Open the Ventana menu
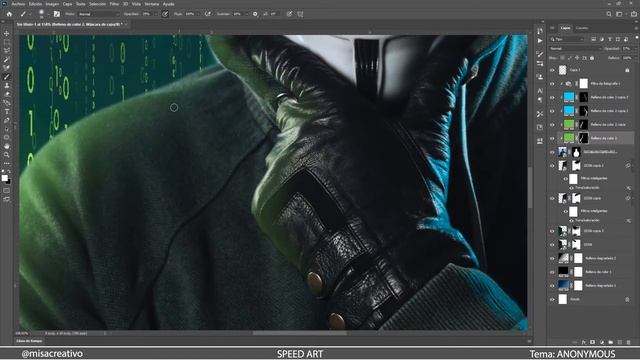 (152, 4)
